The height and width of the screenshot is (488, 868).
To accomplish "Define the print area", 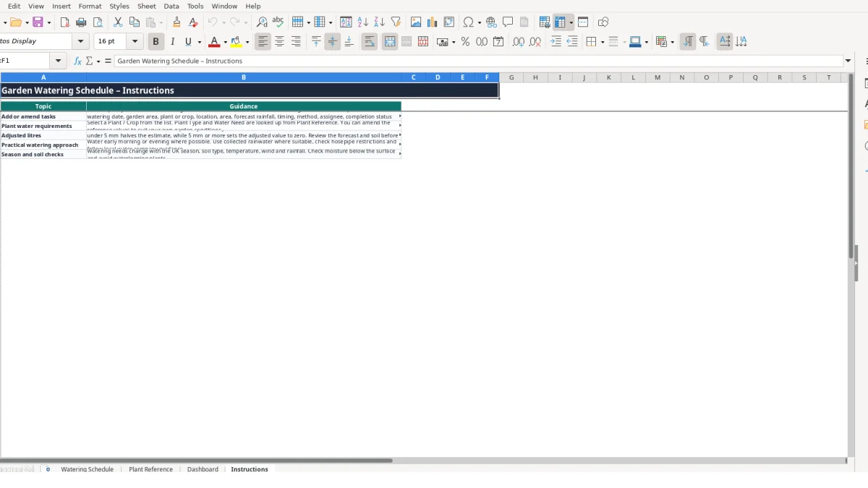I will (545, 22).
